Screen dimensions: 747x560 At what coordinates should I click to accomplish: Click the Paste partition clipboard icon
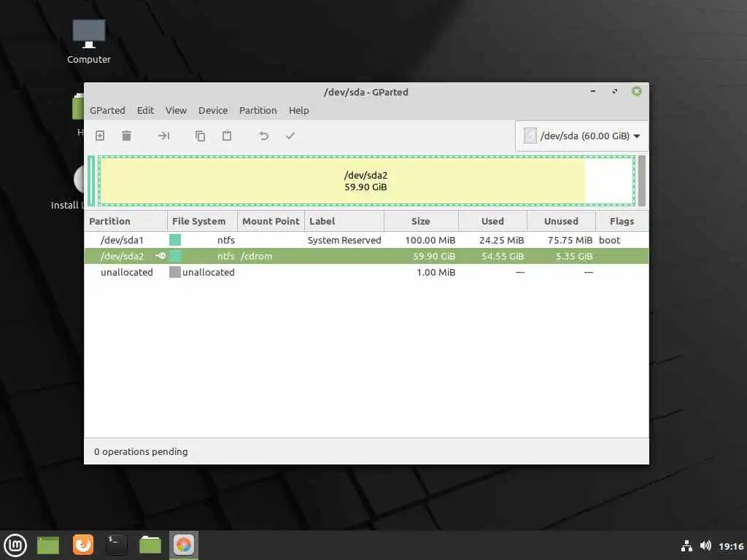point(227,136)
